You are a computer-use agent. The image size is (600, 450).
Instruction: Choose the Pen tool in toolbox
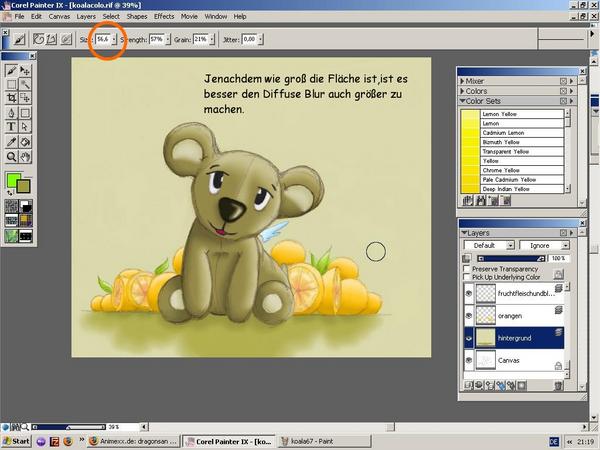pyautogui.click(x=11, y=113)
